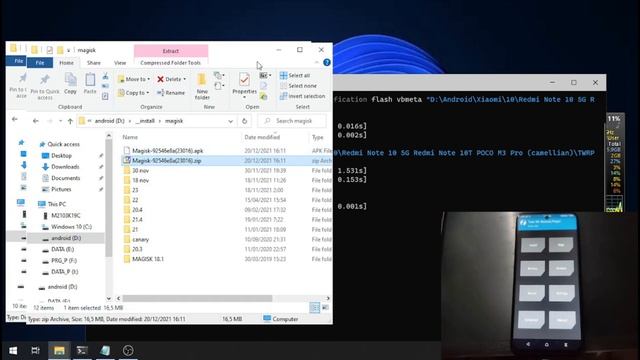Image resolution: width=640 pixels, height=360 pixels.
Task: Create a New folder from the ribbon
Action: click(202, 86)
